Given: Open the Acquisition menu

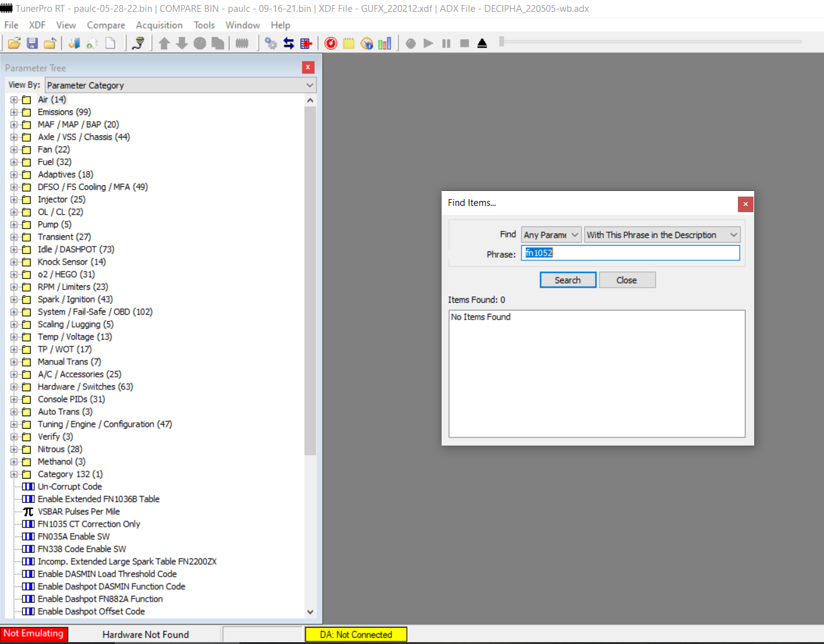Looking at the screenshot, I should pyautogui.click(x=159, y=25).
